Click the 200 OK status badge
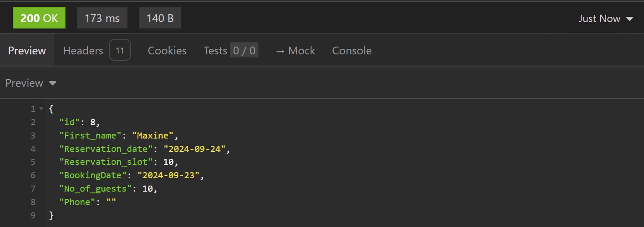The image size is (644, 227). coord(39,19)
